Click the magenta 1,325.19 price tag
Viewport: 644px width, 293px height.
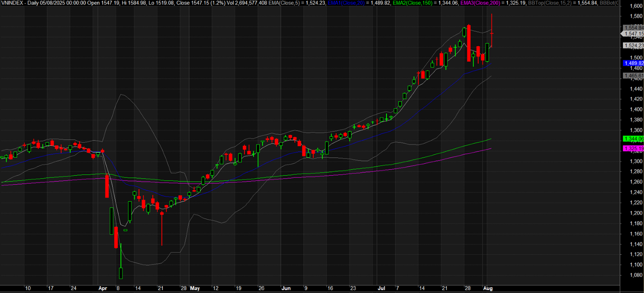click(x=633, y=149)
